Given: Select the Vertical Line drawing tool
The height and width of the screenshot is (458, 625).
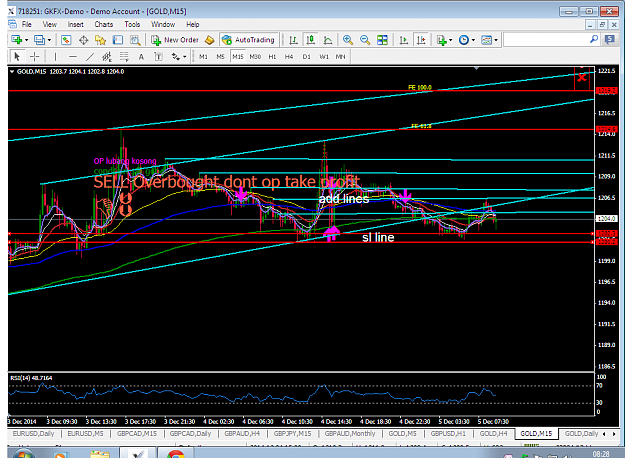Looking at the screenshot, I should pyautogui.click(x=55, y=57).
